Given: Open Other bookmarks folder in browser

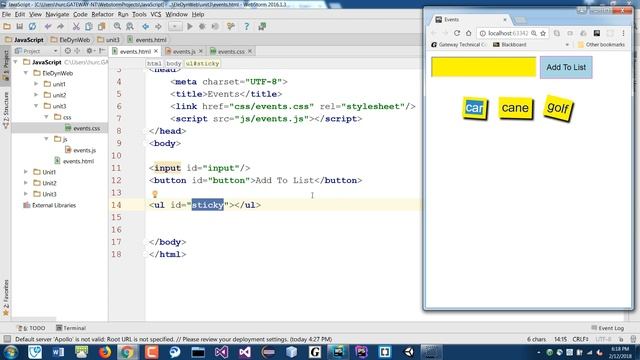Looking at the screenshot, I should point(601,44).
